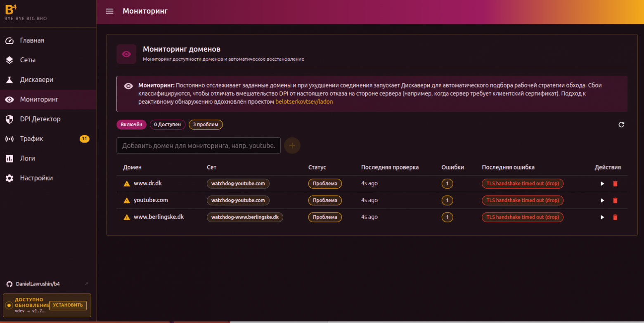Click the 0 Доступен chip

click(x=167, y=125)
